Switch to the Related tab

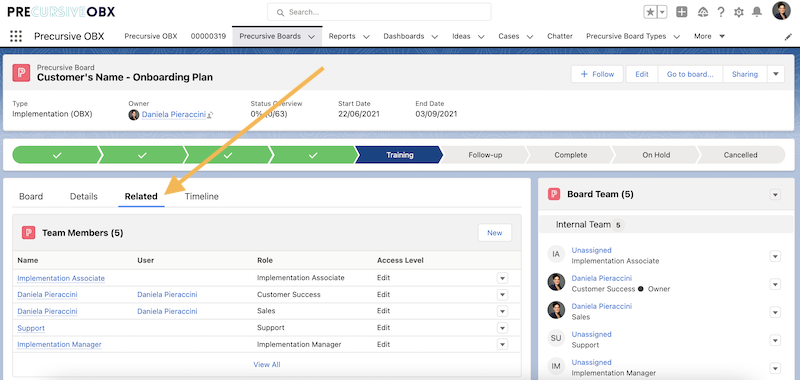pyautogui.click(x=141, y=196)
